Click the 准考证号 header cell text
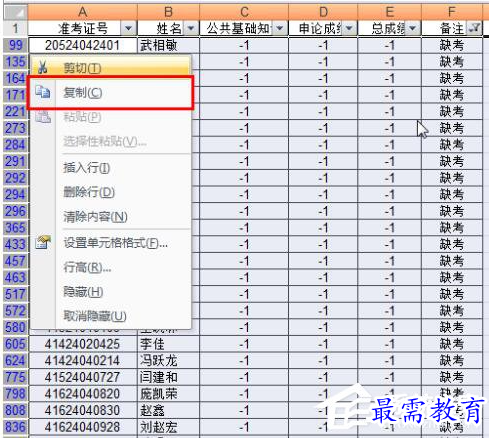Viewport: 493px width, 442px height. click(83, 29)
